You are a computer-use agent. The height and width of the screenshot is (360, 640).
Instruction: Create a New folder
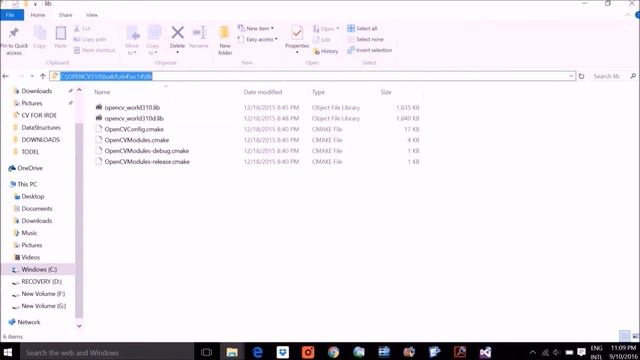(225, 40)
